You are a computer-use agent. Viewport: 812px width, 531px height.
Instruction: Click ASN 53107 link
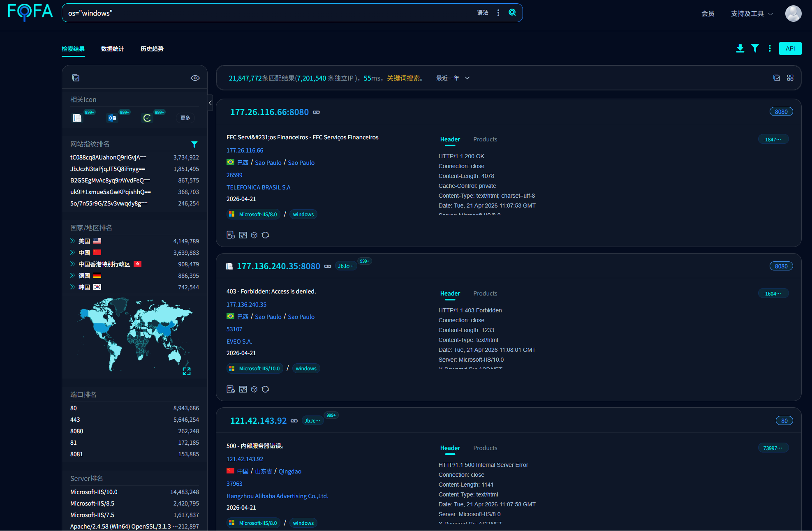[x=234, y=329]
